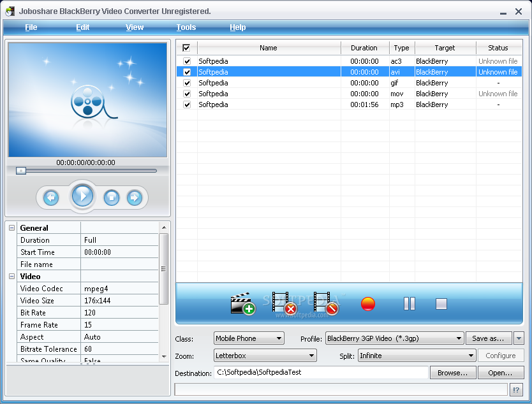Sort the list by the Target column
The width and height of the screenshot is (532, 404).
[x=445, y=48]
